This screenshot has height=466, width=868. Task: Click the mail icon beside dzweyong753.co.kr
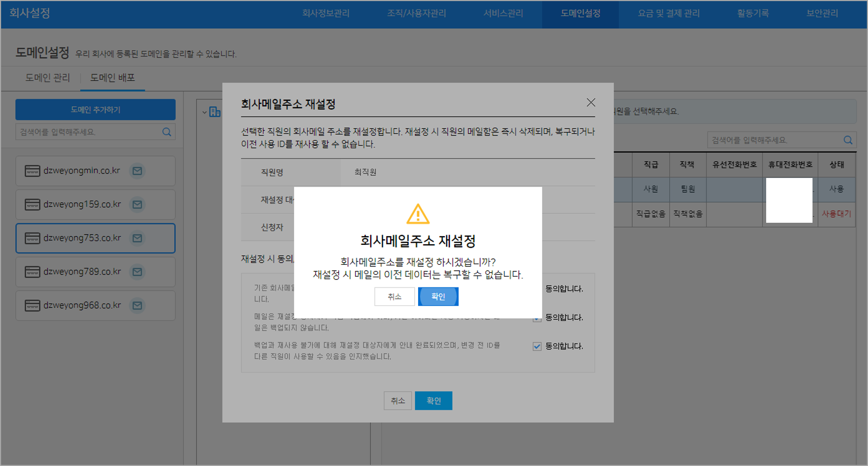(137, 238)
